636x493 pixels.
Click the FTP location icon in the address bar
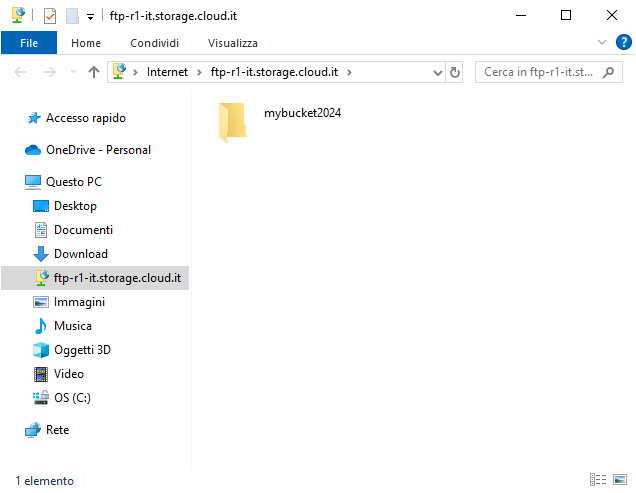119,71
